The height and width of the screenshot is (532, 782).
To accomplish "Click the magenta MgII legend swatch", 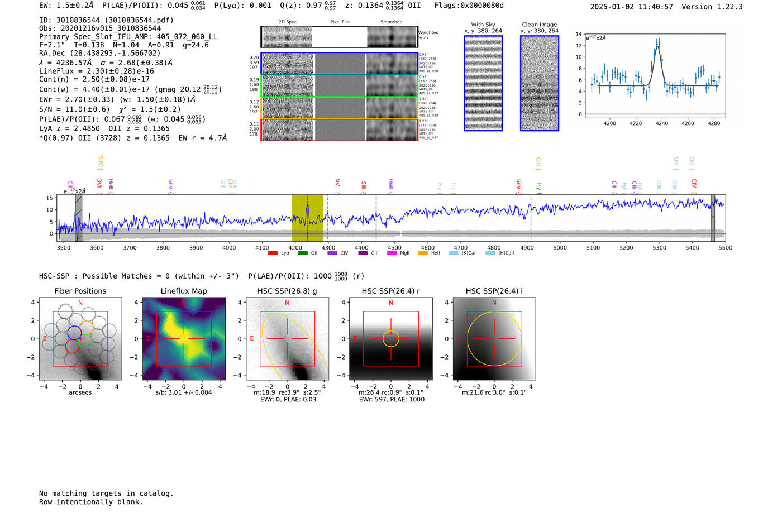I will 392,253.
